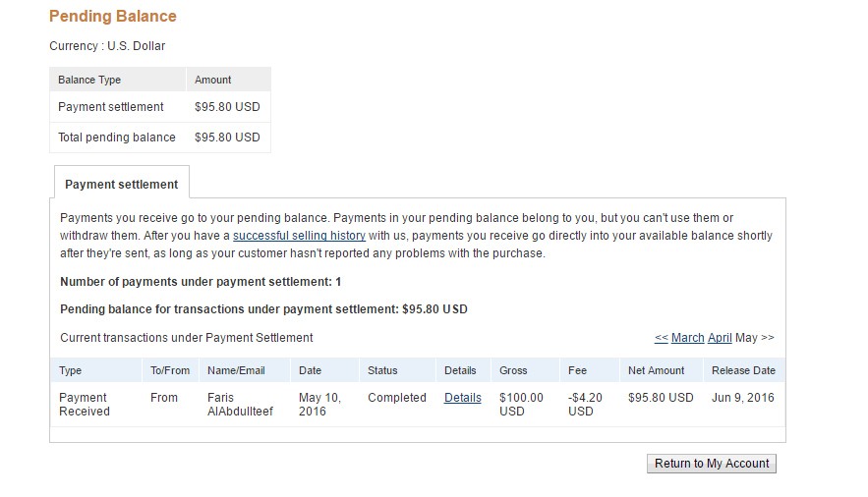Go to earlier months with << link
The image size is (868, 497).
click(x=661, y=338)
